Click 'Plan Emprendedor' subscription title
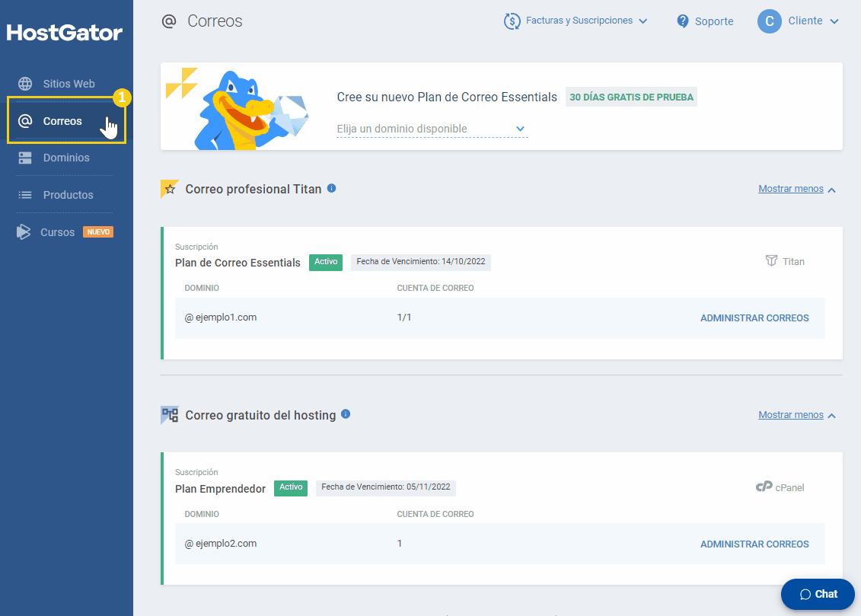861x616 pixels. coord(220,489)
